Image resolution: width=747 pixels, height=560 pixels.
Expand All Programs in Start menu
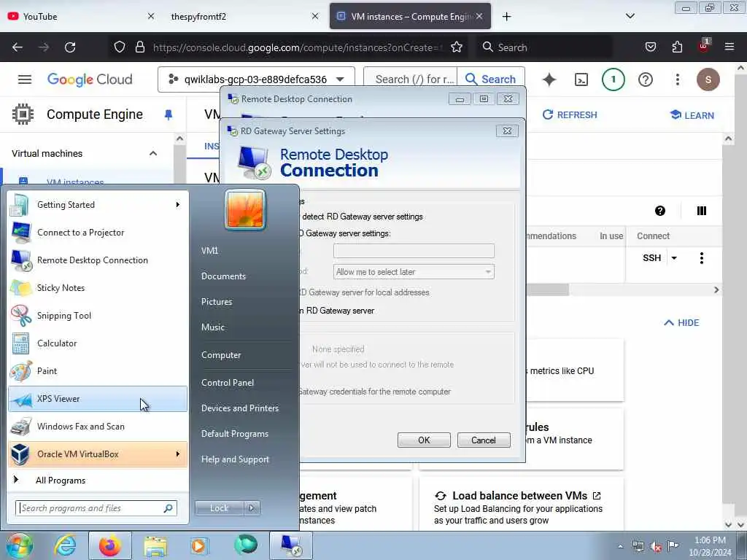pyautogui.click(x=98, y=481)
